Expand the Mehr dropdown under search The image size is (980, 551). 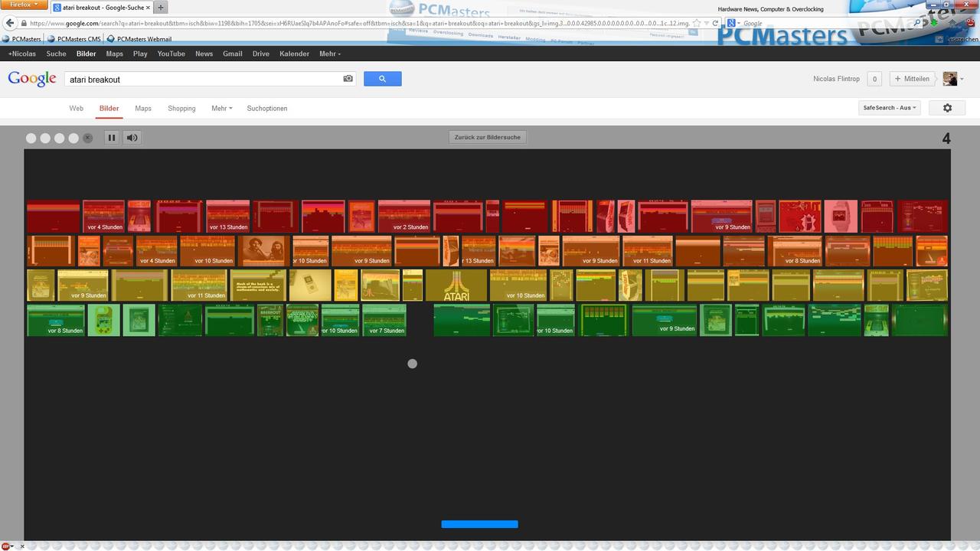[222, 109]
